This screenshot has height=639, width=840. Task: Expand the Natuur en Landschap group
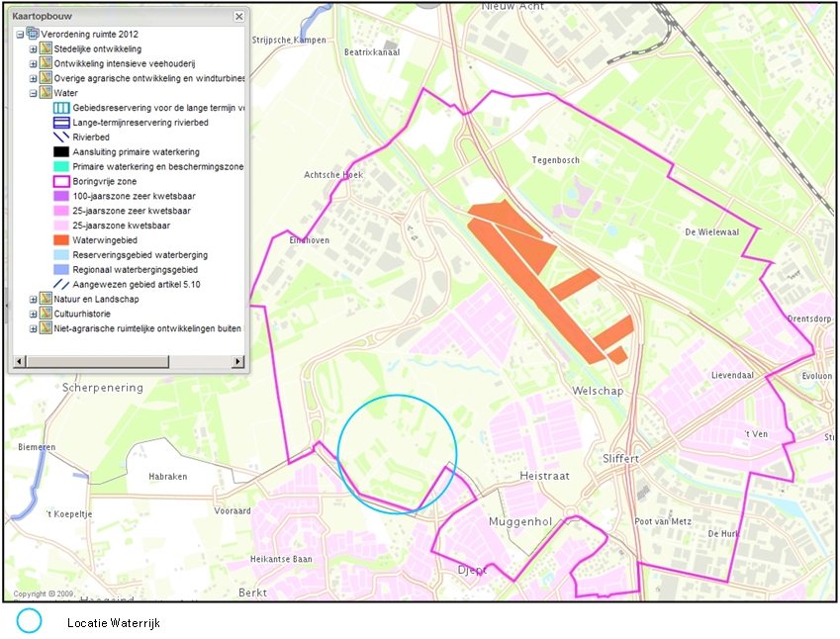[x=33, y=299]
